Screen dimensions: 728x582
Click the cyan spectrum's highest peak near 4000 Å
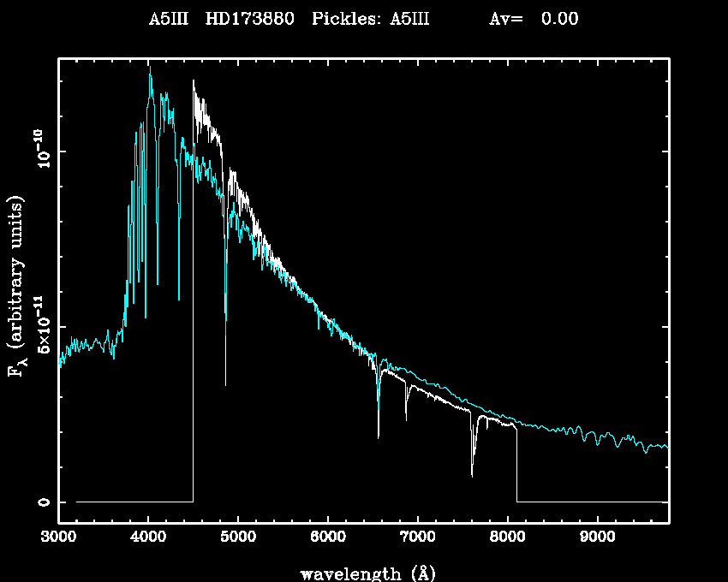(150, 72)
